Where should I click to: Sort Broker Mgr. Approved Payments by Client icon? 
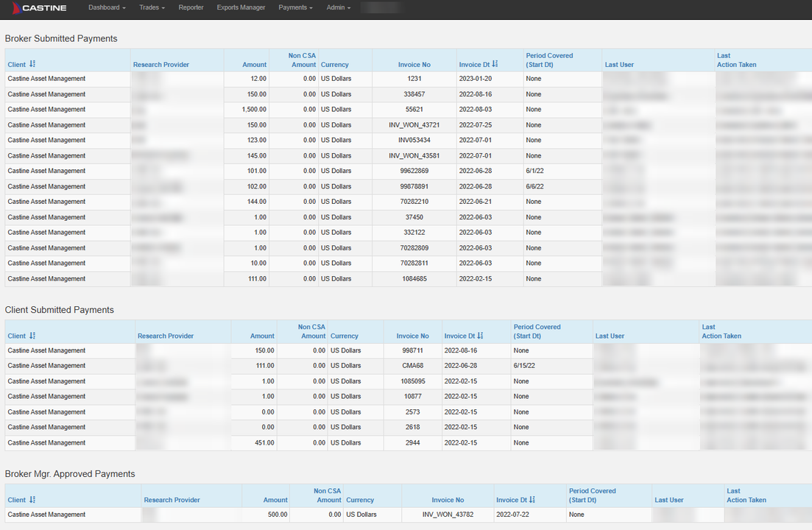[x=32, y=500]
